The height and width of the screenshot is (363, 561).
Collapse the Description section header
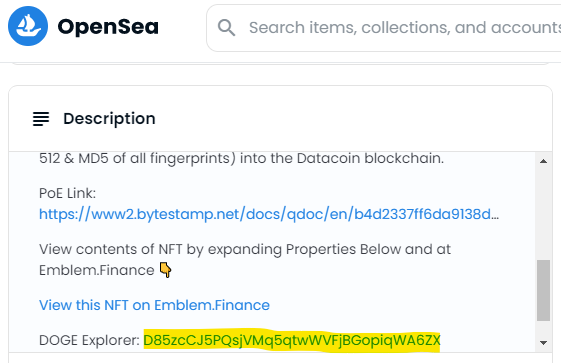280,119
